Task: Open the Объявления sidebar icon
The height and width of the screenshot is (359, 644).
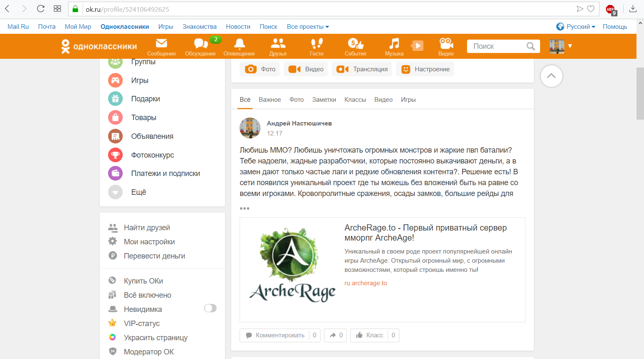Action: 116,136
